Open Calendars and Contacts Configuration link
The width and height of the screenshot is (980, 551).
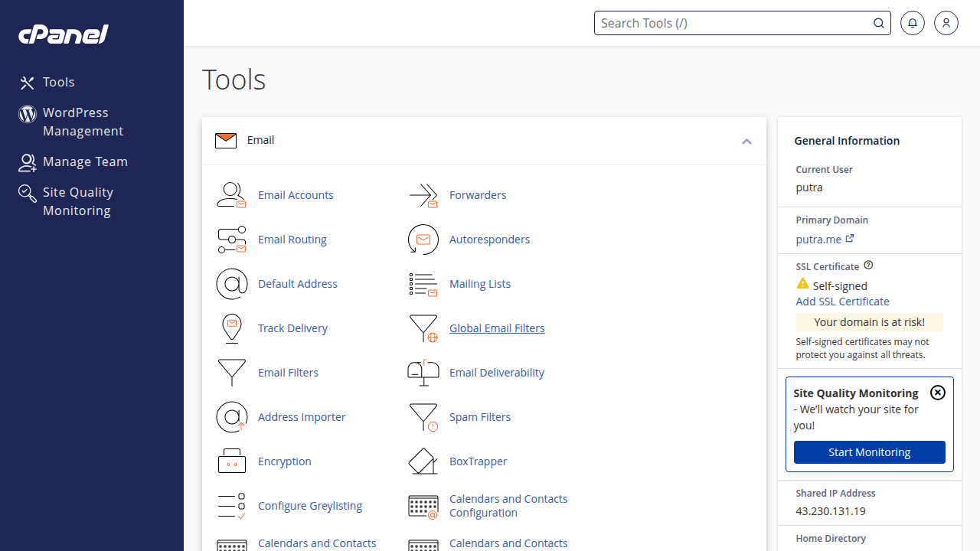click(x=508, y=506)
